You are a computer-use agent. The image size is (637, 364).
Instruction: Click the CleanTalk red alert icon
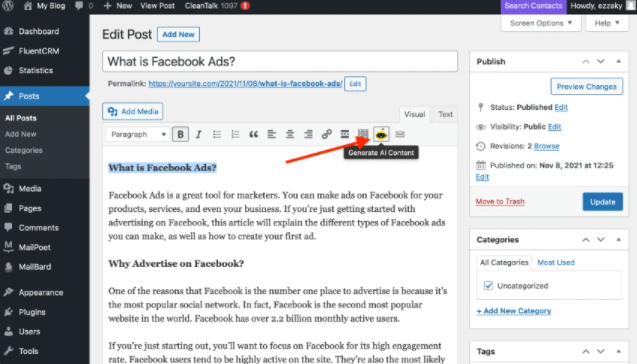tap(245, 6)
